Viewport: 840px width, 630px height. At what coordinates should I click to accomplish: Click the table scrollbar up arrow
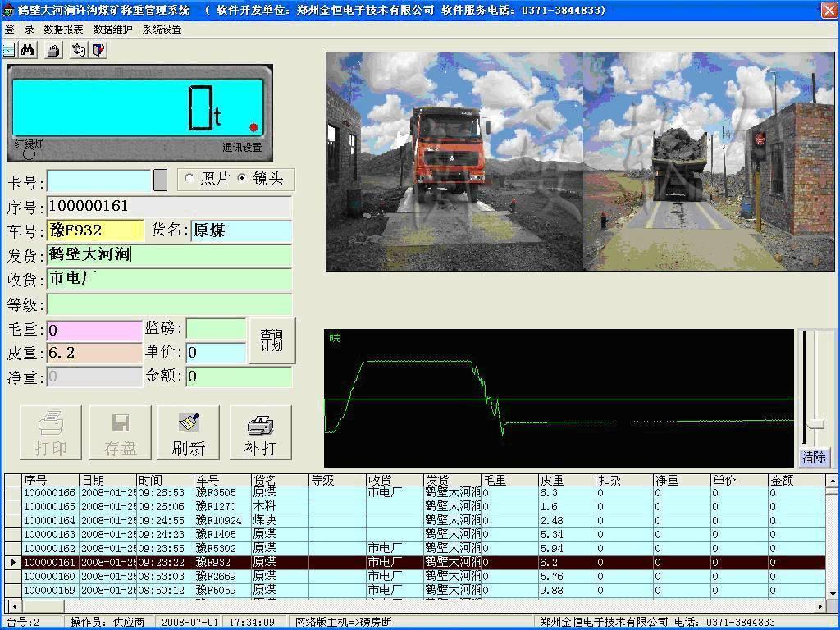tap(832, 479)
